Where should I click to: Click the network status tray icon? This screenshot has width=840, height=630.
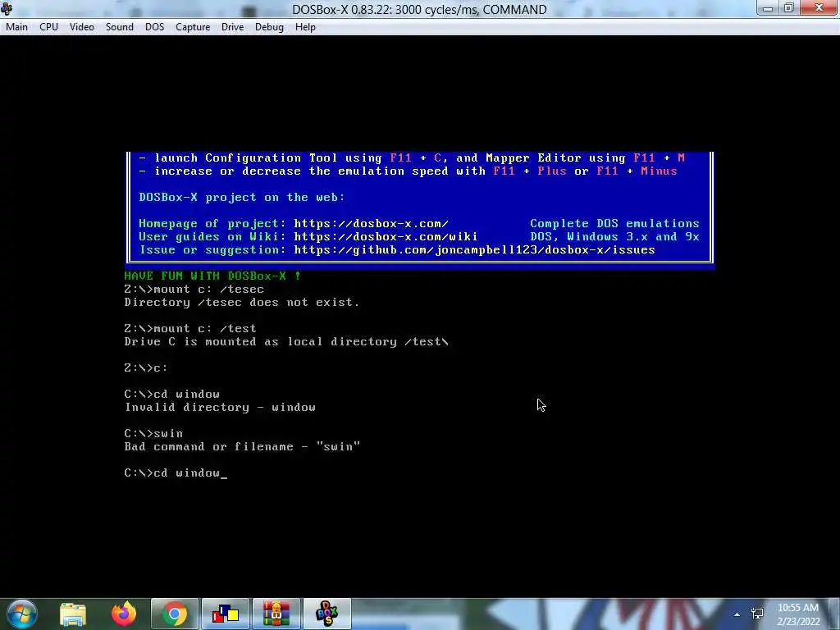757,614
